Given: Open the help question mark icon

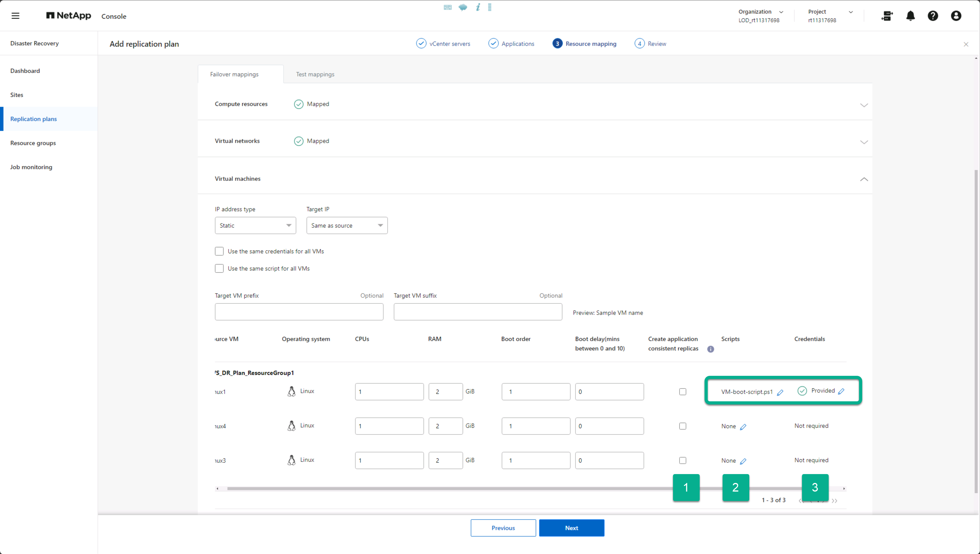Looking at the screenshot, I should click(x=933, y=15).
